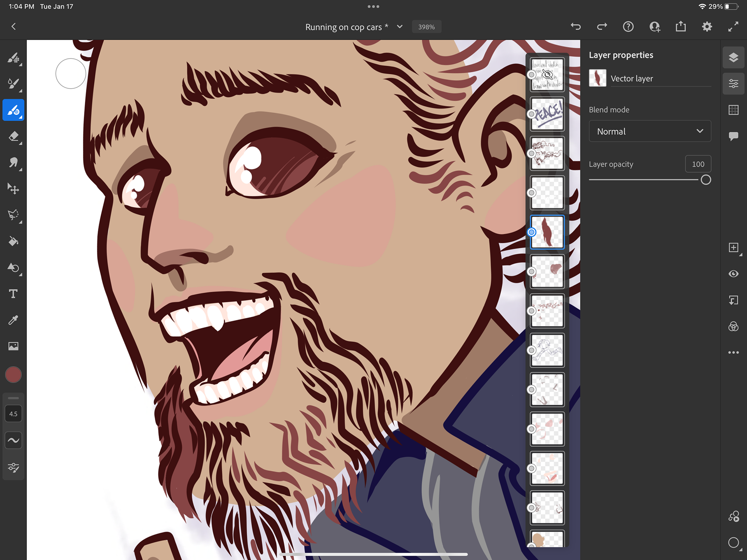Select the PEACE! text layer
Image resolution: width=747 pixels, height=560 pixels.
547,114
